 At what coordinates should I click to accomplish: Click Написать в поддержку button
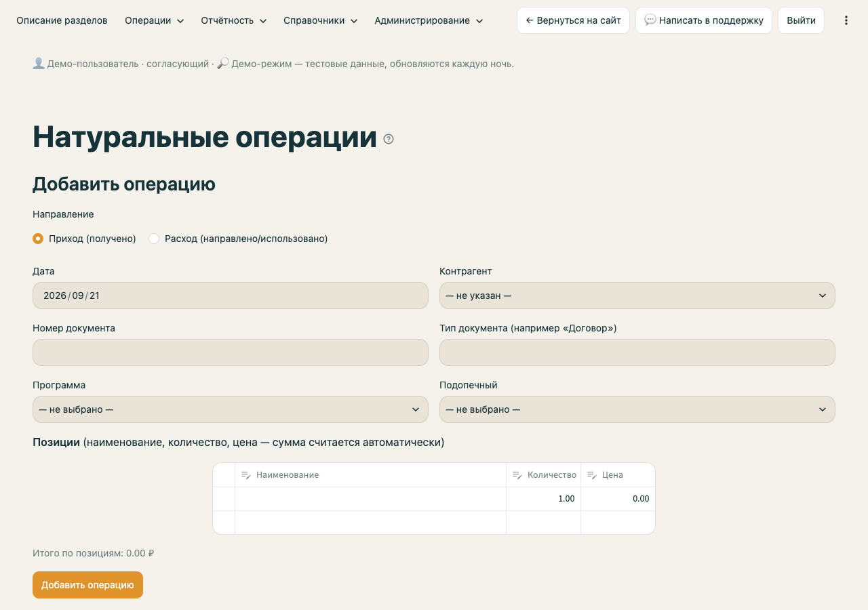tap(704, 20)
